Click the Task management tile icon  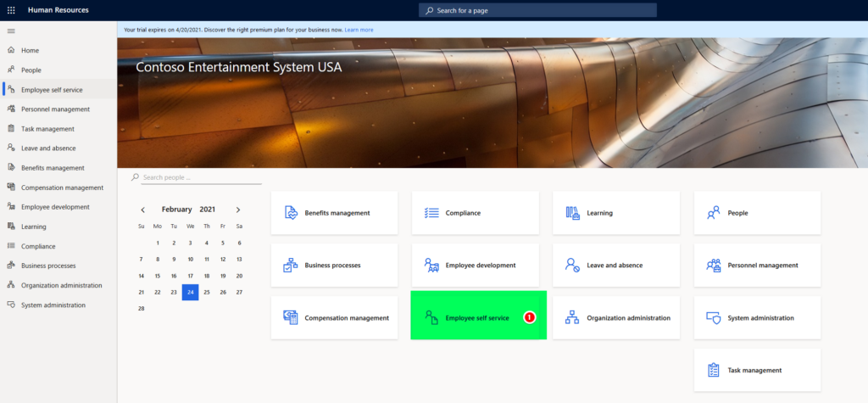point(714,370)
